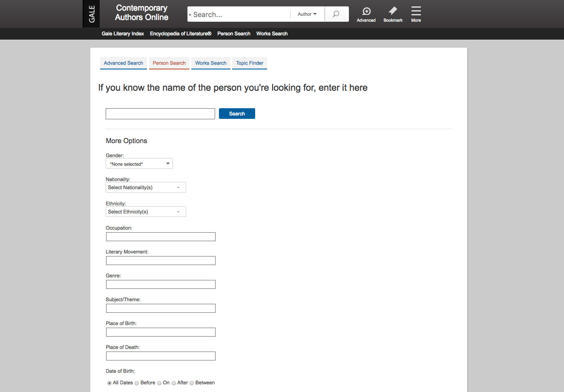Viewport: 564px width, 392px height.
Task: Focus the Place of Death field
Action: point(161,356)
